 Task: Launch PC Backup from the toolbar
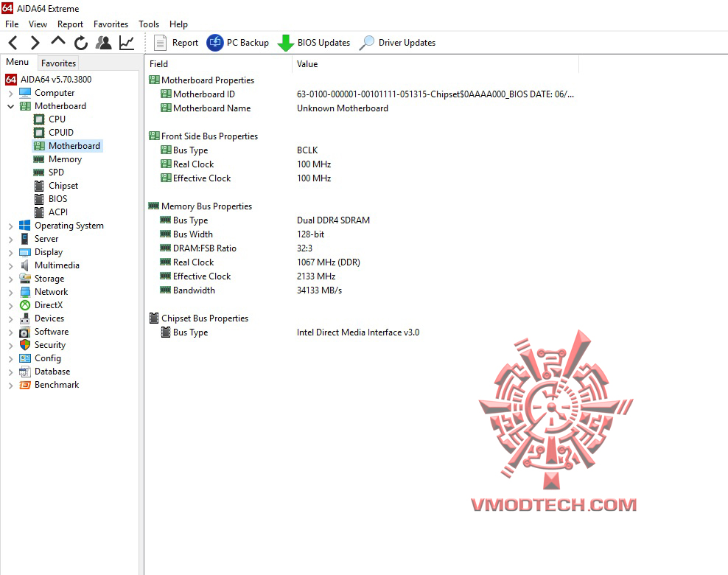point(238,43)
